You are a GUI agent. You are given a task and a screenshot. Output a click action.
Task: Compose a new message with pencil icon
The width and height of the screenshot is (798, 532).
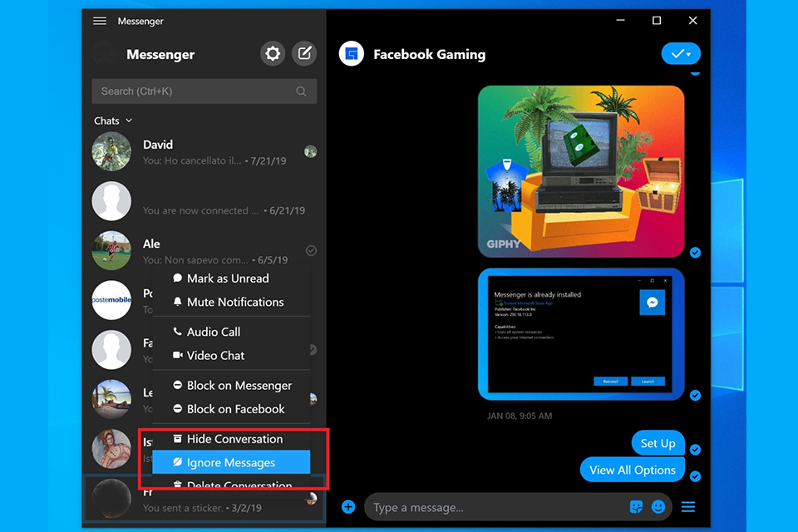point(304,53)
